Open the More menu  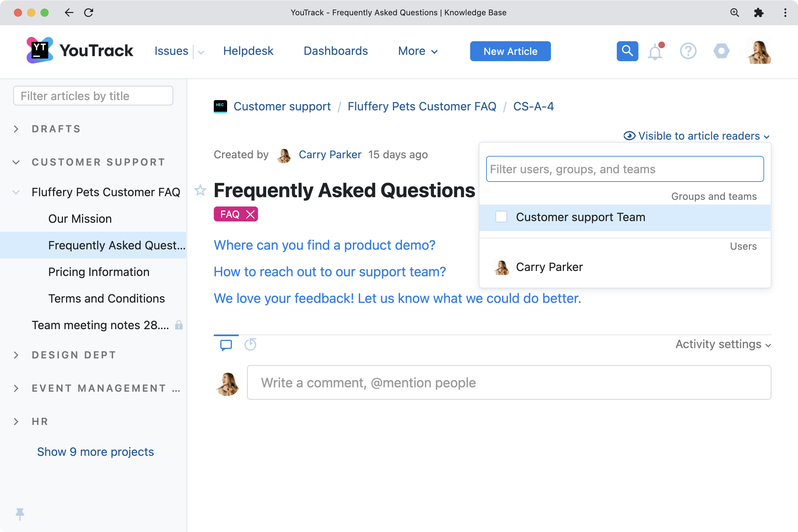(418, 51)
